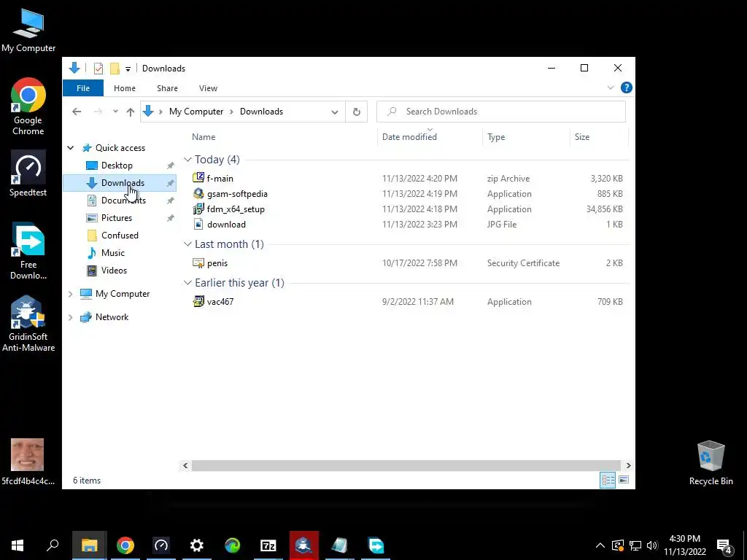Click the New folder icon in quick access toolbar

(115, 69)
